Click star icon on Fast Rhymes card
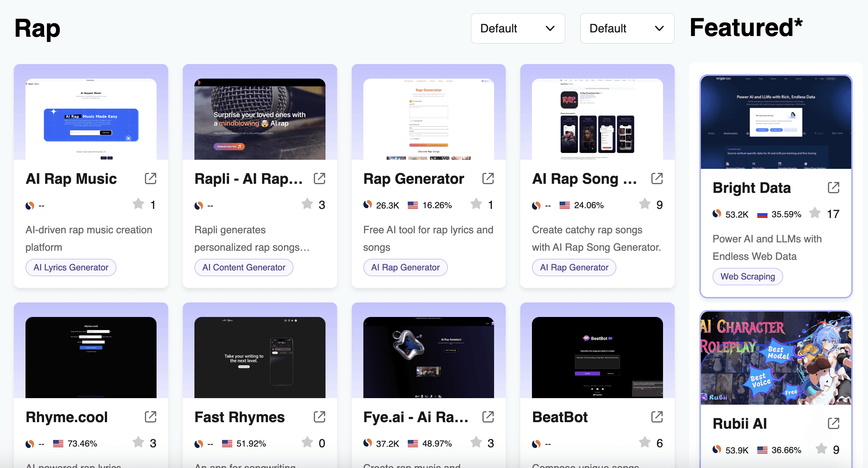The width and height of the screenshot is (868, 468). coord(307,442)
